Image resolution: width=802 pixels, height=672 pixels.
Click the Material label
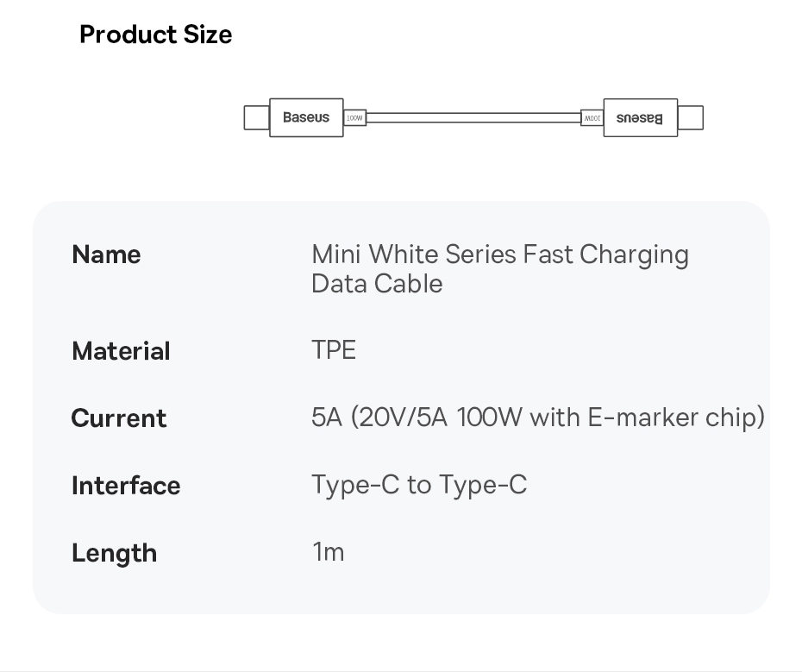121,351
